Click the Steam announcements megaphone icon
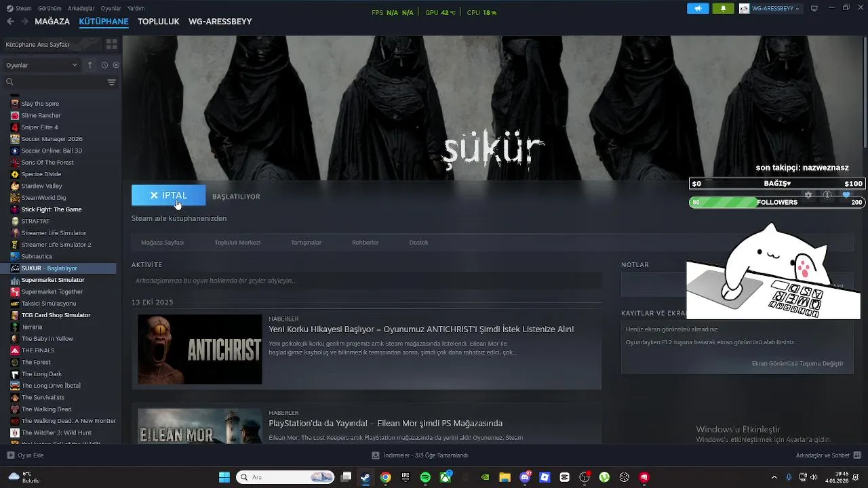The height and width of the screenshot is (488, 868). 698,9
